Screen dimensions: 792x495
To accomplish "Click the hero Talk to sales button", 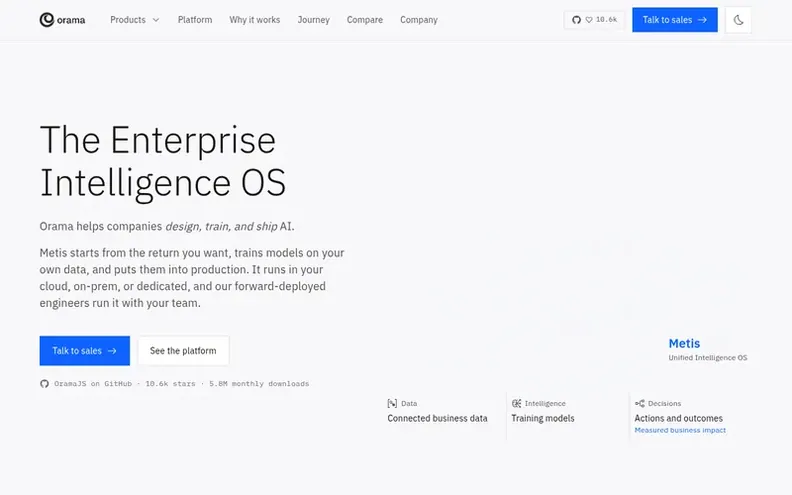I will pyautogui.click(x=84, y=351).
